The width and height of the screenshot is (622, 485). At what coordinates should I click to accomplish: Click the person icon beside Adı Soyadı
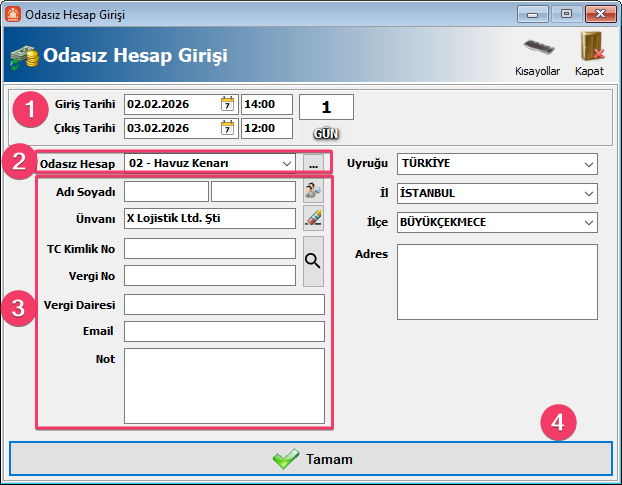(x=313, y=192)
